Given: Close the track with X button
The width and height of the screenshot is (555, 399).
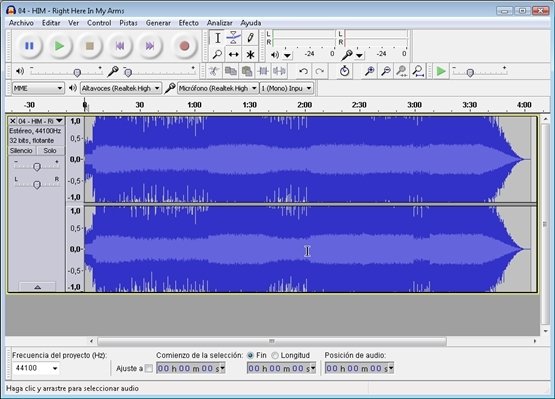Looking at the screenshot, I should (x=13, y=121).
